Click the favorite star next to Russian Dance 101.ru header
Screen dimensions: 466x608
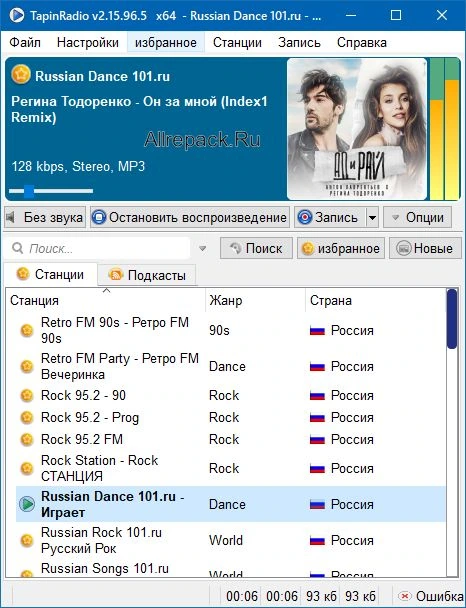(x=21, y=74)
